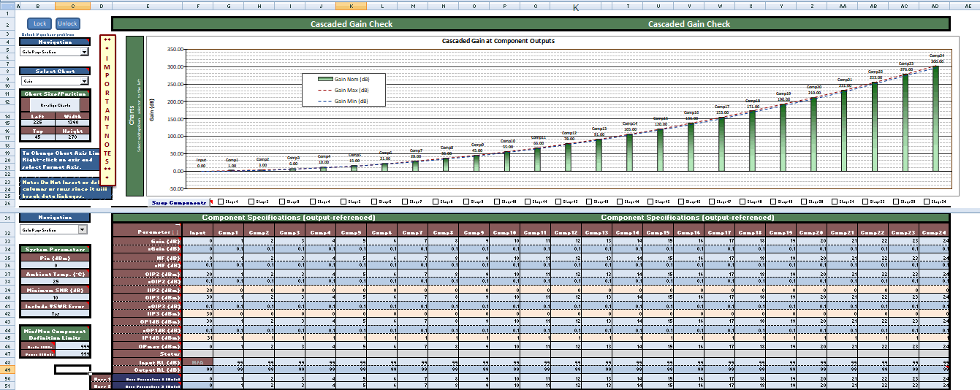The image size is (980, 390).
Task: Click the Realign Charts button
Action: pyautogui.click(x=54, y=104)
